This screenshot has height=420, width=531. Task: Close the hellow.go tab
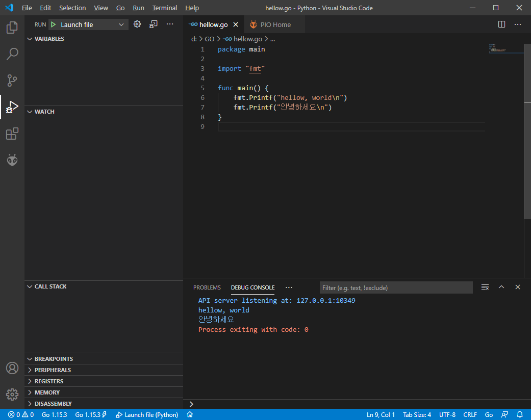click(236, 24)
